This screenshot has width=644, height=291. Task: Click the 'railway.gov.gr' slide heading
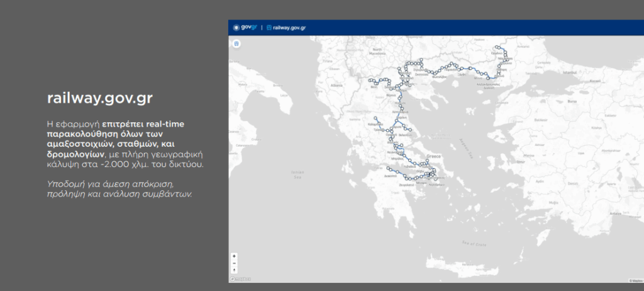(100, 98)
